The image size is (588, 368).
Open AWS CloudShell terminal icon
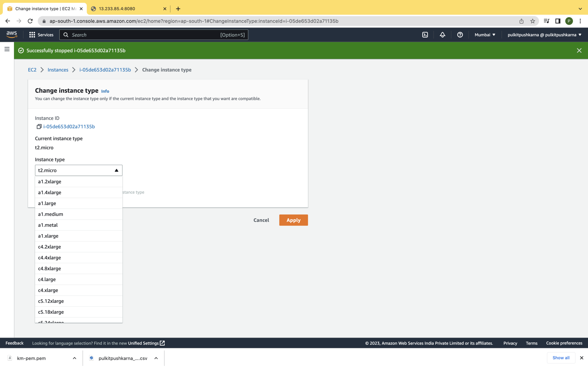tap(425, 35)
